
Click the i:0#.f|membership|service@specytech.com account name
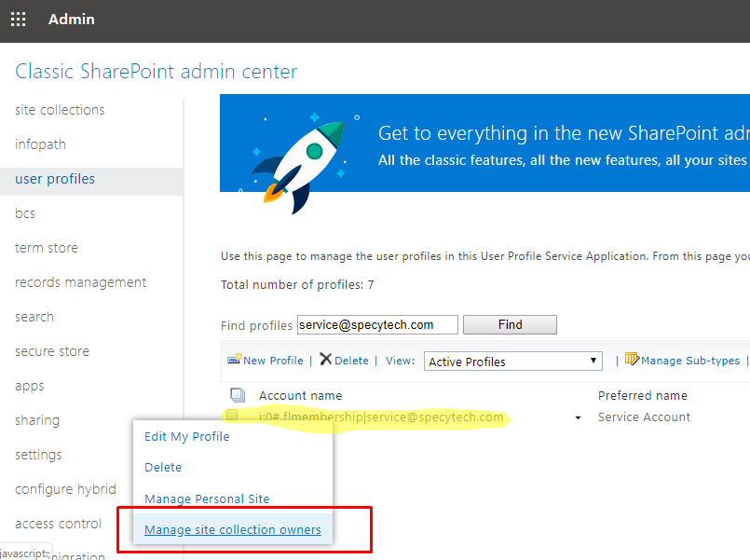(381, 417)
